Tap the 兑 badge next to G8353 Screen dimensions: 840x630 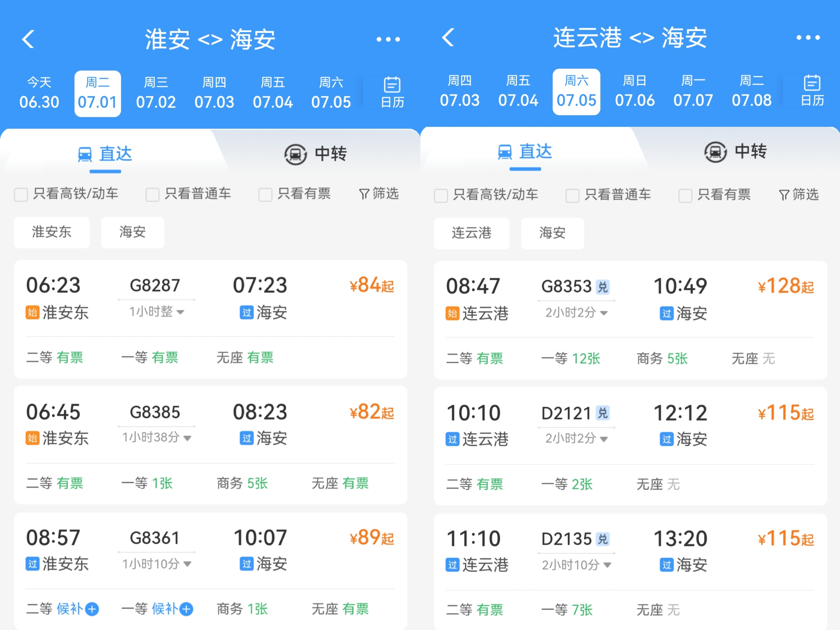click(x=603, y=287)
